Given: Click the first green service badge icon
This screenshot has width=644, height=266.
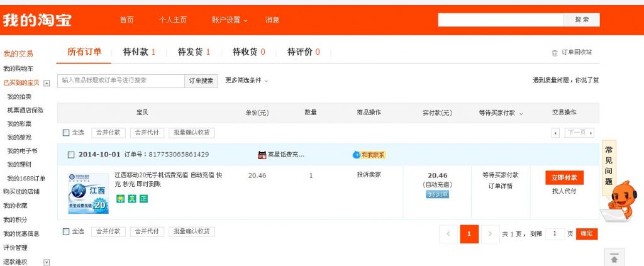Looking at the screenshot, I should click(x=120, y=199).
